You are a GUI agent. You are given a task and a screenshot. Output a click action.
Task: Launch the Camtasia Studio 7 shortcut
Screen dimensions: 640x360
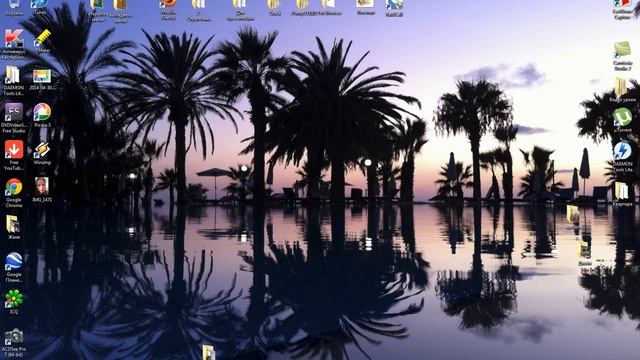click(622, 56)
